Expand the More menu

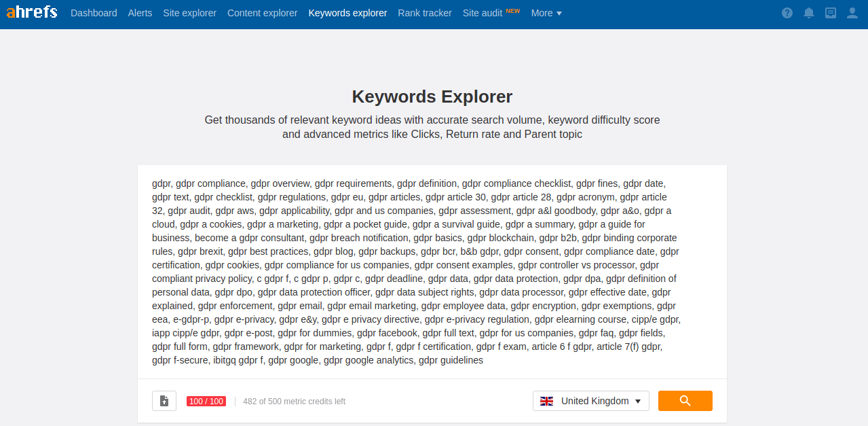pos(546,13)
